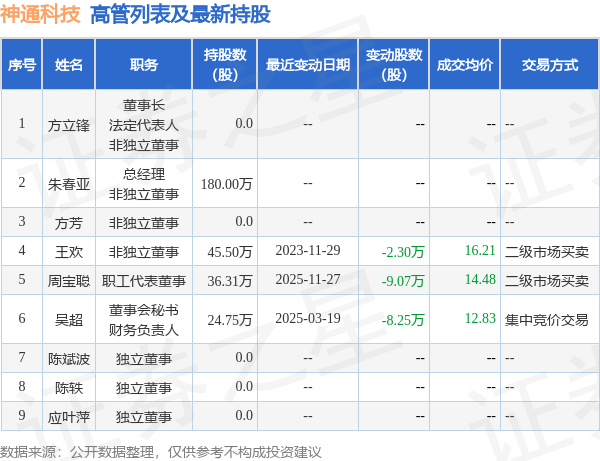Select the 成交均价 column header
Viewport: 600px width, 461px height.
point(465,64)
